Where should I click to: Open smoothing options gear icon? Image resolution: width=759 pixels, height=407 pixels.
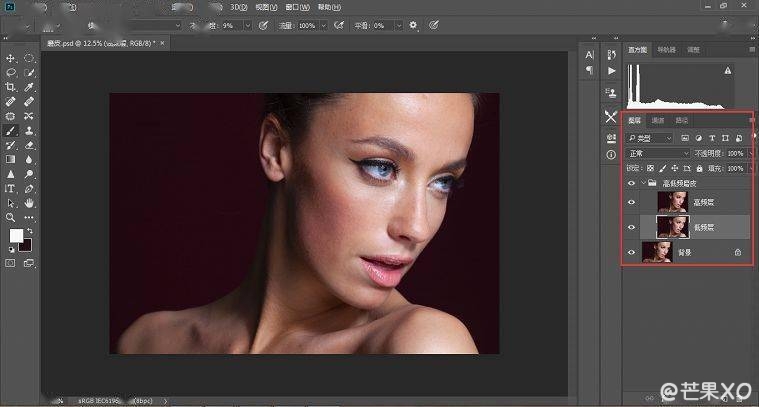(x=413, y=25)
